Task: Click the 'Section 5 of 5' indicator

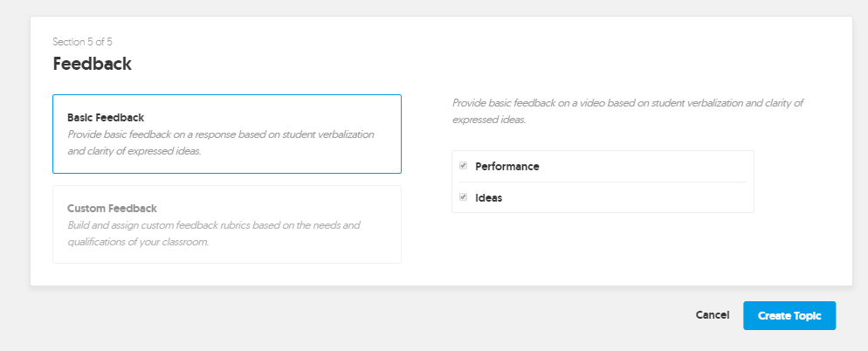Action: (82, 41)
